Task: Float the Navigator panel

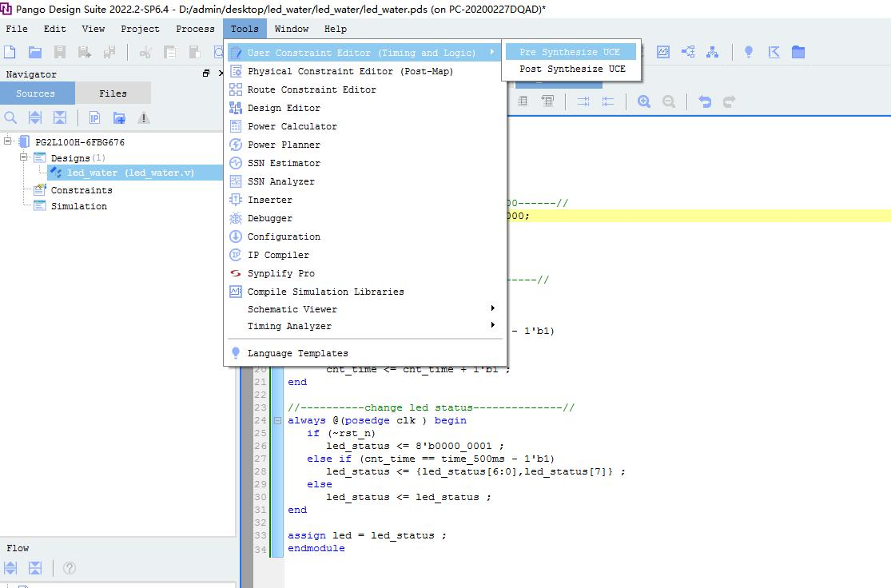Action: pos(205,73)
